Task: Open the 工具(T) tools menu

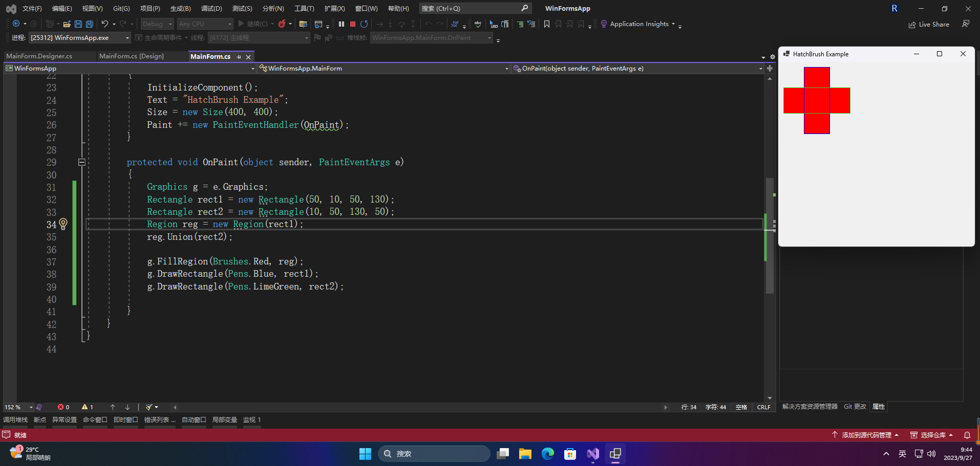Action: click(304, 8)
